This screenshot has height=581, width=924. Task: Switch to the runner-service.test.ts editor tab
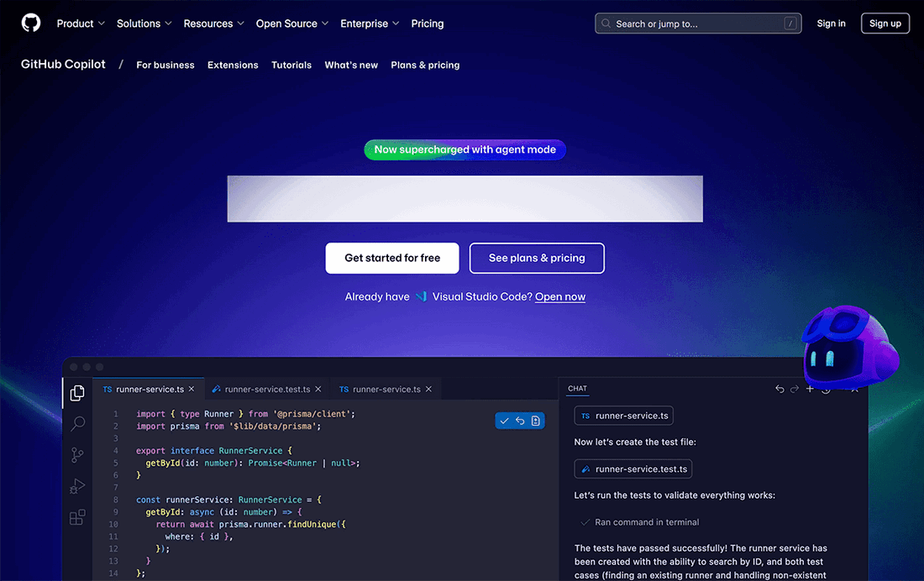pyautogui.click(x=267, y=389)
